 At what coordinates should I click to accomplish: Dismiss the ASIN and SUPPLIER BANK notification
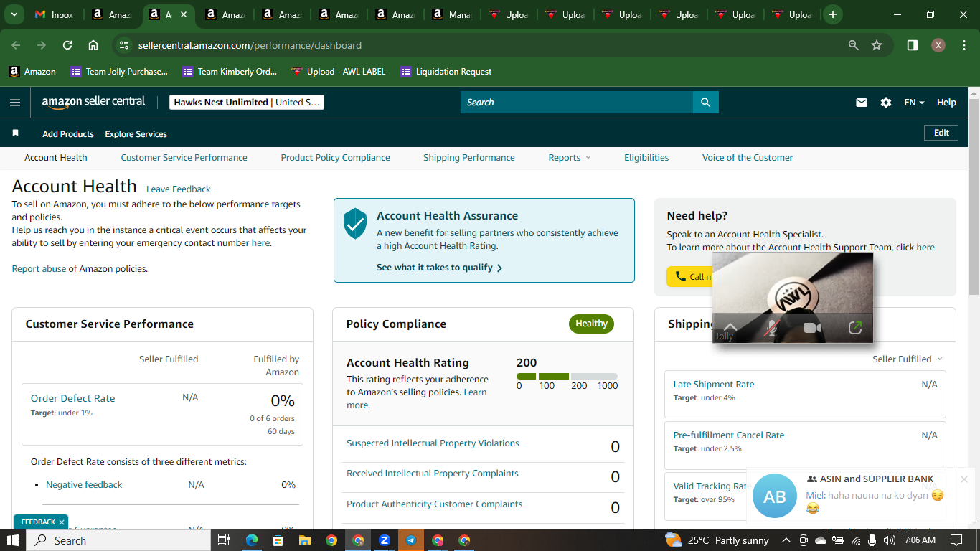pos(964,479)
